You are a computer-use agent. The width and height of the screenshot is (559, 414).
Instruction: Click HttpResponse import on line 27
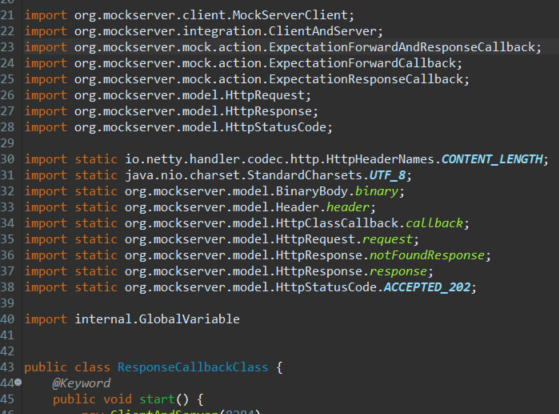point(268,112)
